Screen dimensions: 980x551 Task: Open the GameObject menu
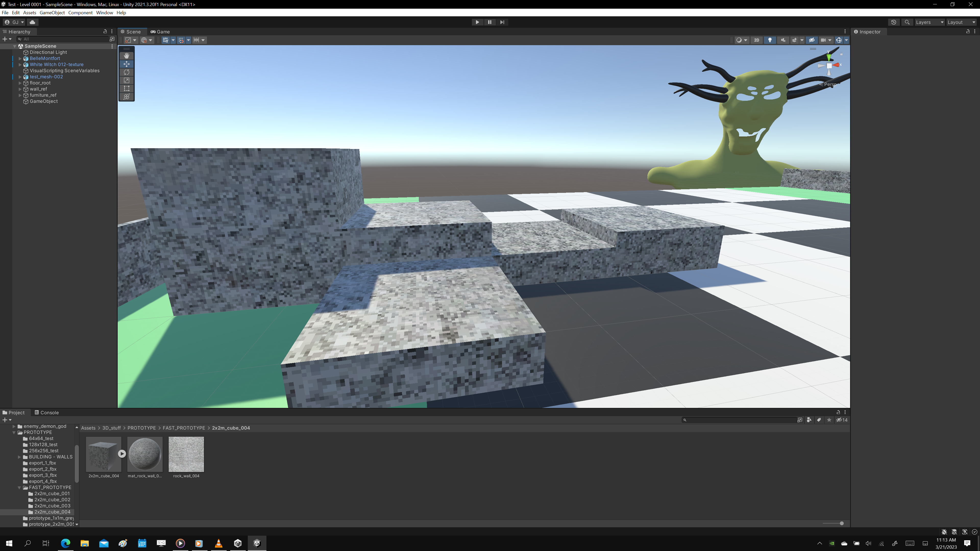pos(52,12)
